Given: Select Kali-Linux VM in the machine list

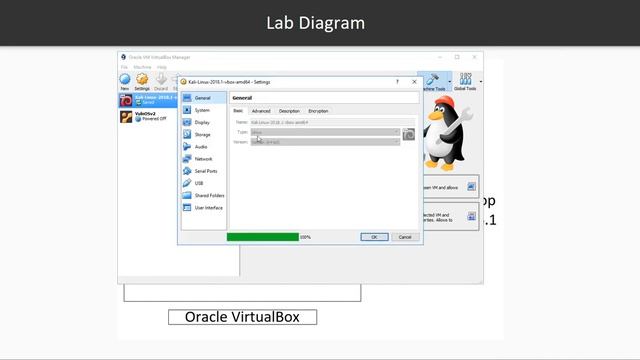Looking at the screenshot, I should coord(148,100).
